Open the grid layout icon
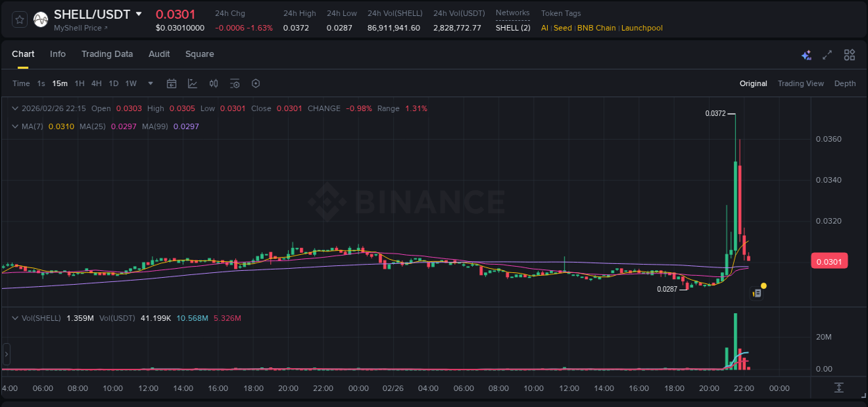Viewport: 868px width, 407px height. pos(849,55)
